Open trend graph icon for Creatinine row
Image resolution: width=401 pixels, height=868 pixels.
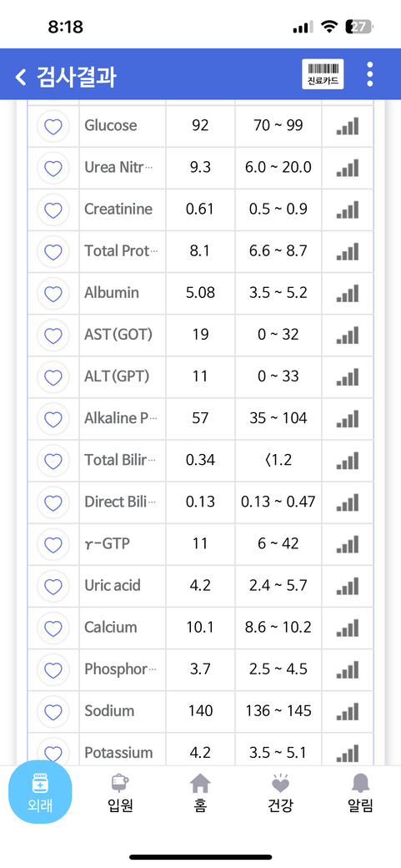(x=348, y=209)
